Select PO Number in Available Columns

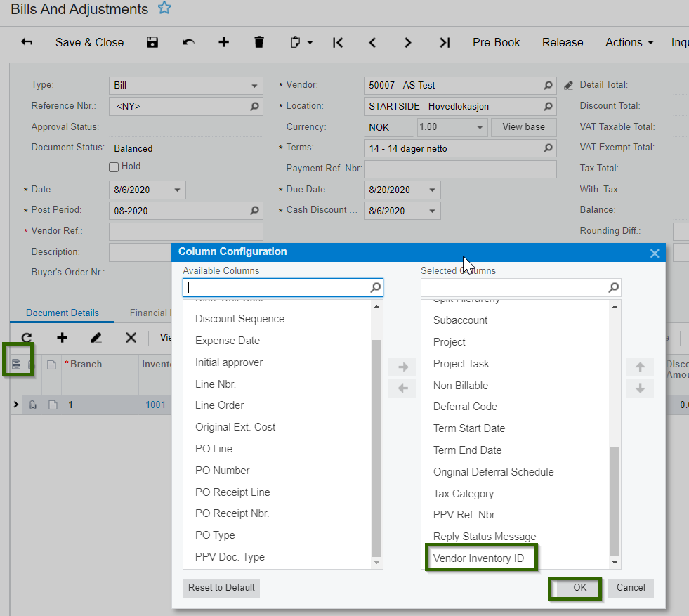pyautogui.click(x=223, y=471)
